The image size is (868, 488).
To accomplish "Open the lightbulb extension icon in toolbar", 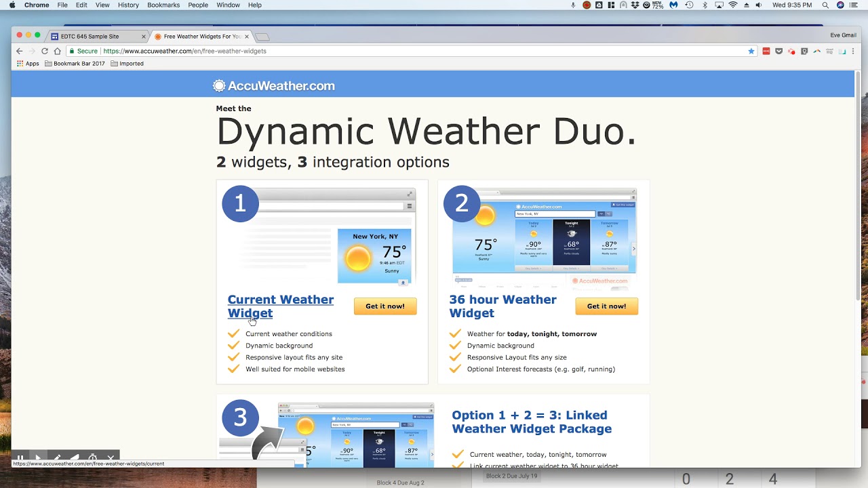I will [x=804, y=51].
